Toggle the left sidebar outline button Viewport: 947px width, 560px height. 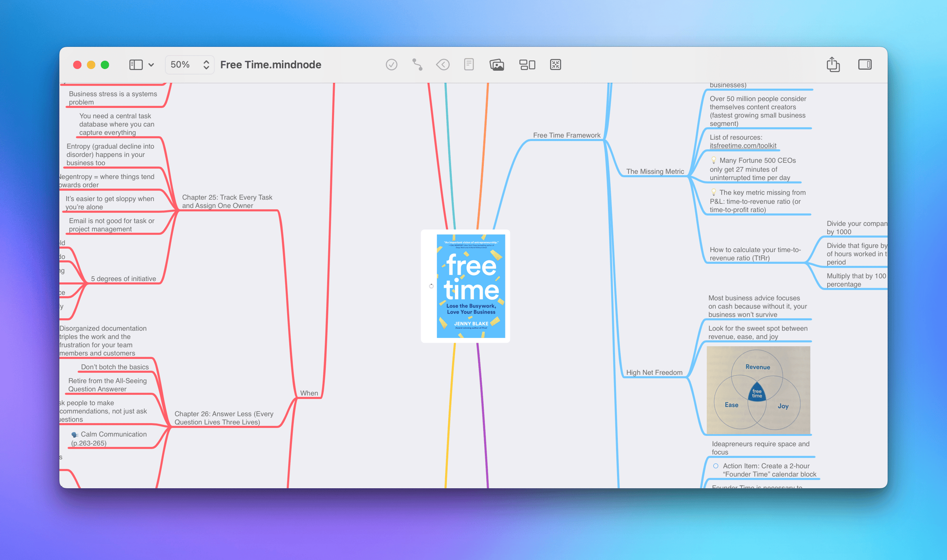click(136, 65)
